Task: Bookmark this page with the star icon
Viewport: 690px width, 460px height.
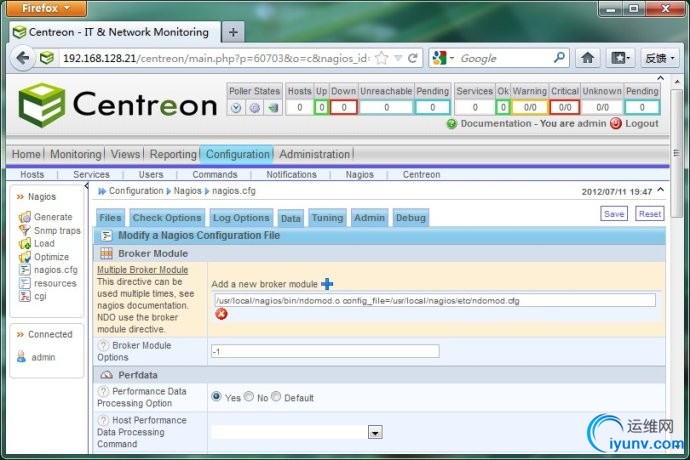Action: 382,58
